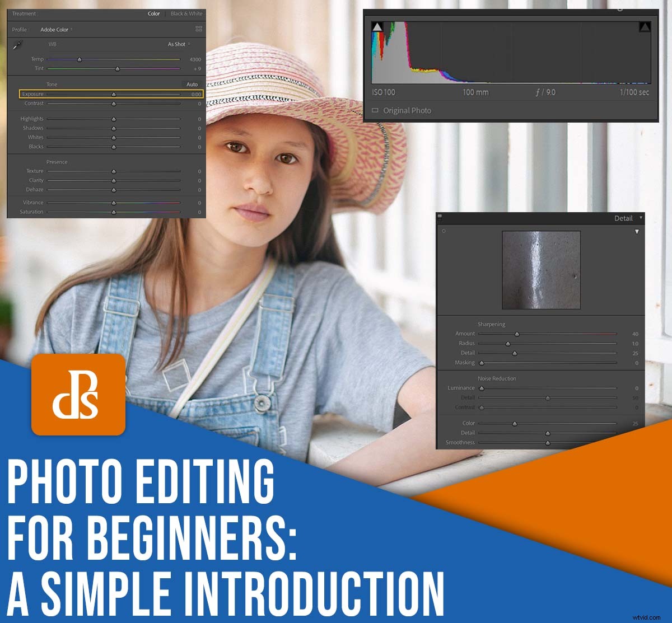Select the Detail panel header
672x623 pixels.
tap(624, 218)
